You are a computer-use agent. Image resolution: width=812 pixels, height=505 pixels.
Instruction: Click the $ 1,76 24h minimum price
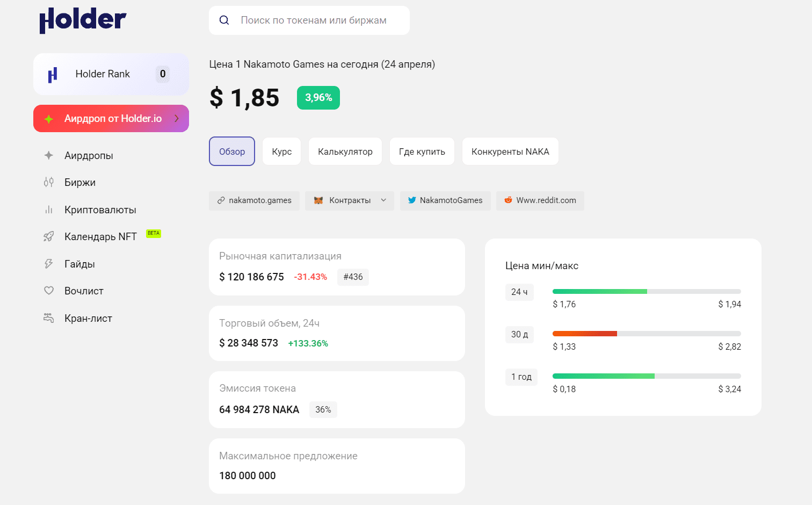pos(564,304)
